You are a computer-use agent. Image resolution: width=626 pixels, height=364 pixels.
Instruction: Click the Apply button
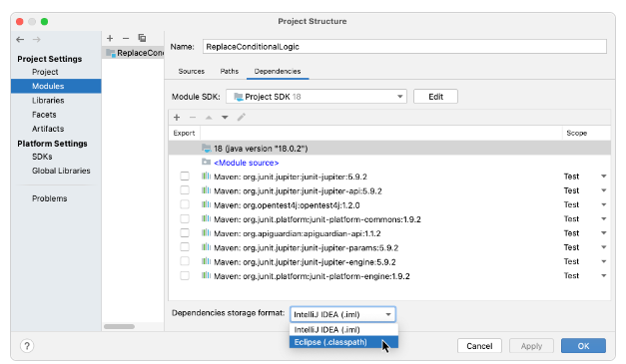(531, 346)
